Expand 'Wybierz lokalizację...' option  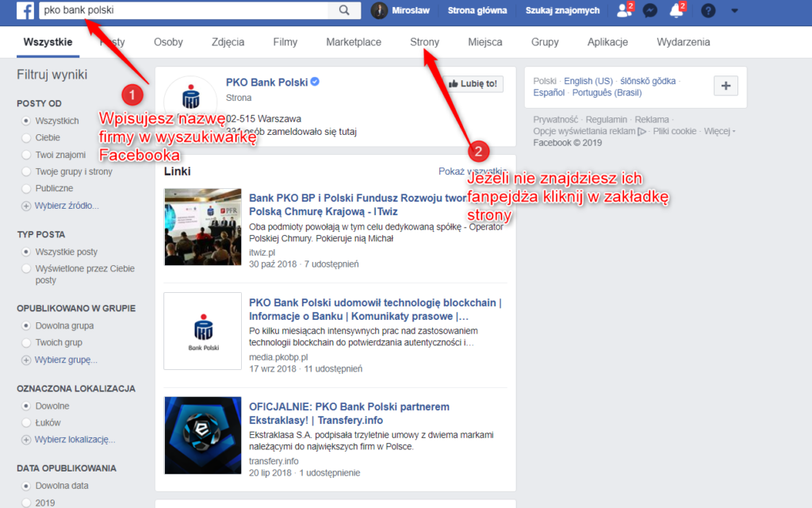pyautogui.click(x=75, y=439)
